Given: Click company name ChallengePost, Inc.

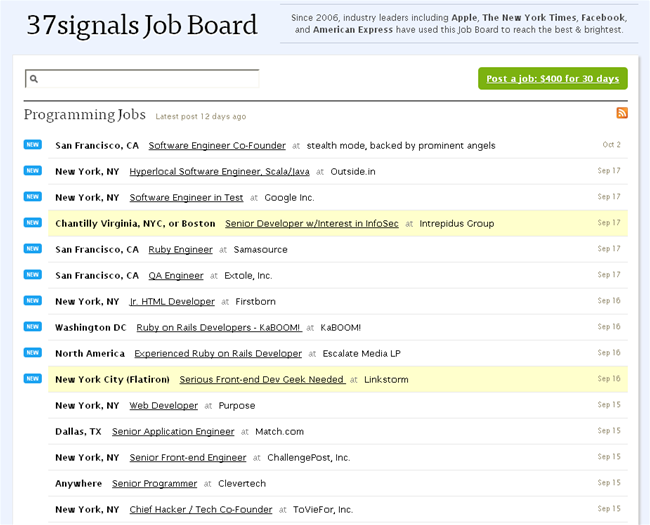Looking at the screenshot, I should point(308,457).
